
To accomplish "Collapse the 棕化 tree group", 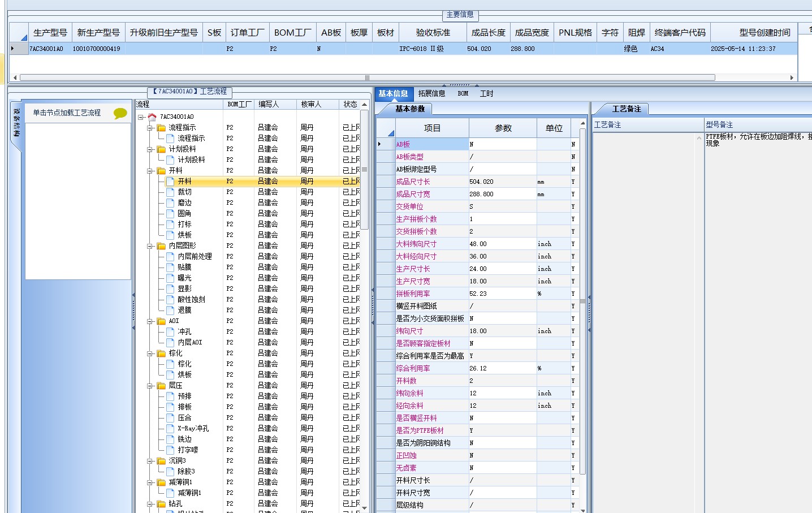I will 150,354.
